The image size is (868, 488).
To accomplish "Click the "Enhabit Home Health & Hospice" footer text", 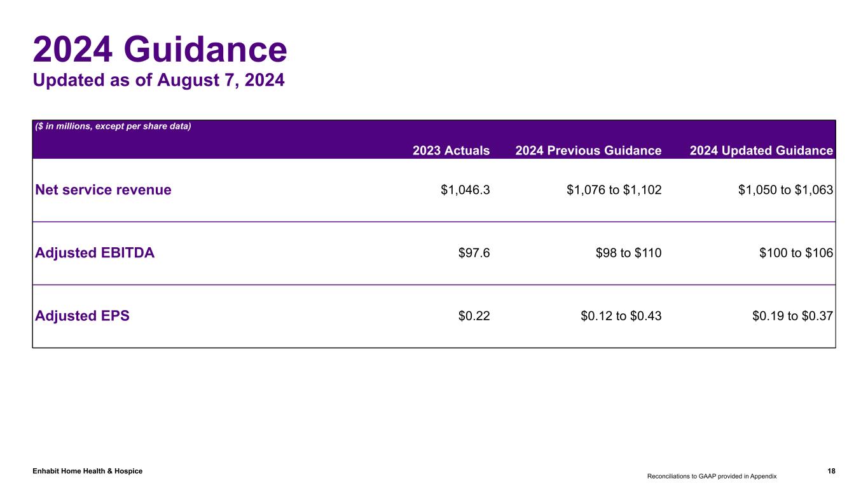I will click(88, 471).
